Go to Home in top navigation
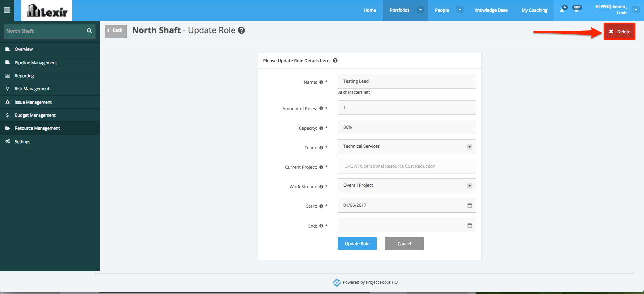Viewport: 644px width, 294px height. (370, 10)
